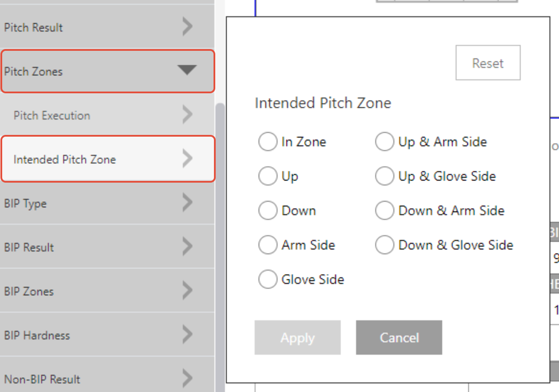Open the Pitch Execution submenu chevron

click(x=188, y=115)
